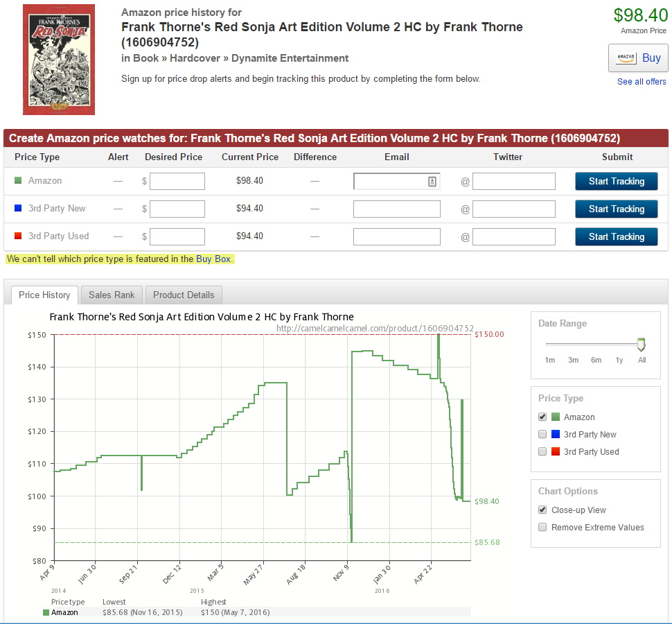Focus the 3rd Party New desired price field
This screenshot has height=624, width=672.
177,209
